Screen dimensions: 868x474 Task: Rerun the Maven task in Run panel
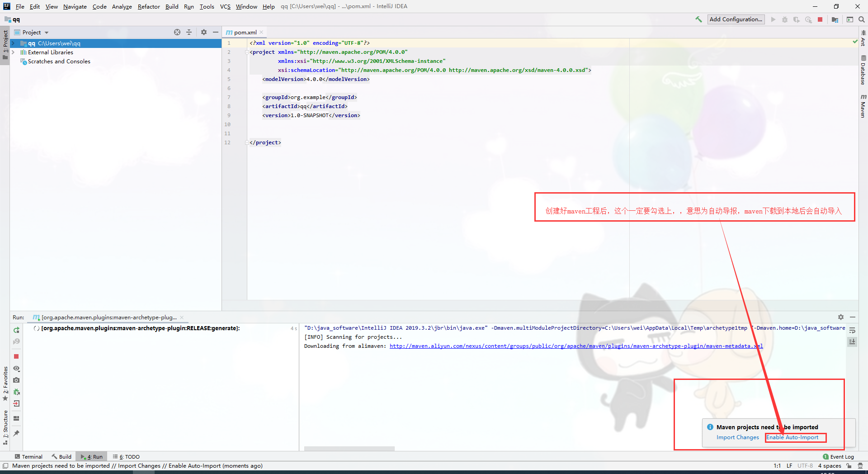pyautogui.click(x=16, y=330)
